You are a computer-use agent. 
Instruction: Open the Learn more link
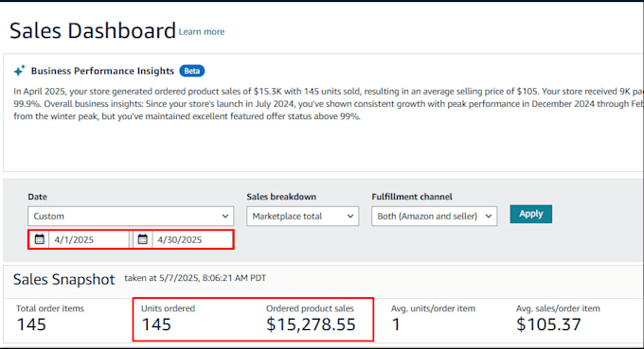[x=202, y=31]
